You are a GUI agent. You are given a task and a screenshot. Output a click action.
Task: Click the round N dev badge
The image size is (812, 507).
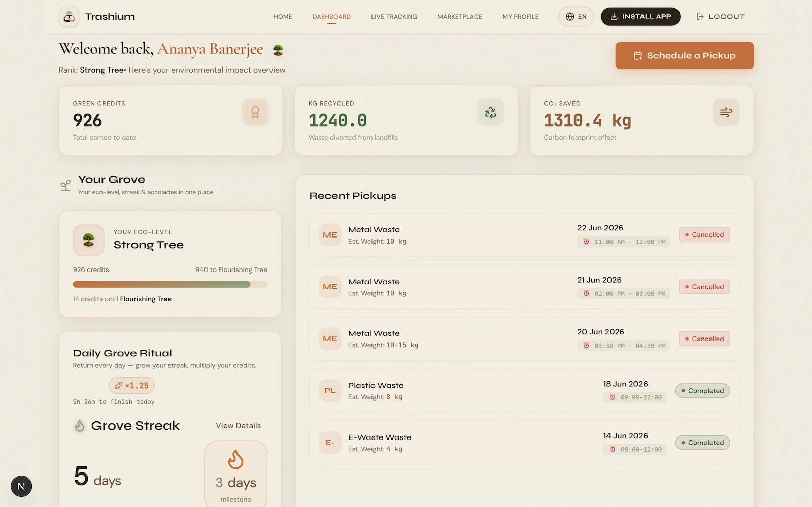click(21, 486)
